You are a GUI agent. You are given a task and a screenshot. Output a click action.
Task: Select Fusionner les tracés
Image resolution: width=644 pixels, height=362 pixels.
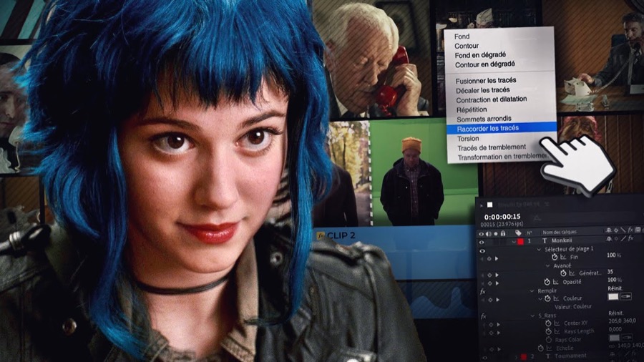point(486,80)
